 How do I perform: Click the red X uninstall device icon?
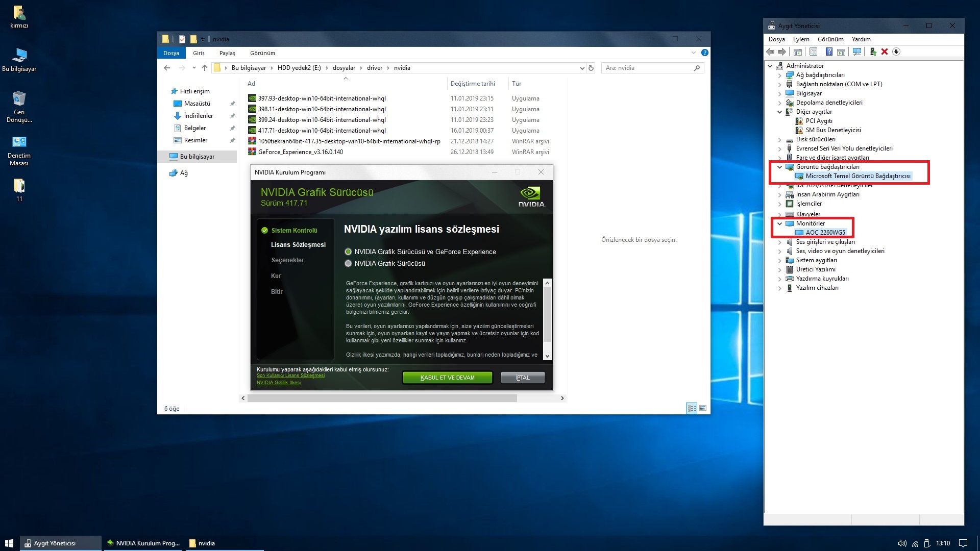click(x=885, y=52)
